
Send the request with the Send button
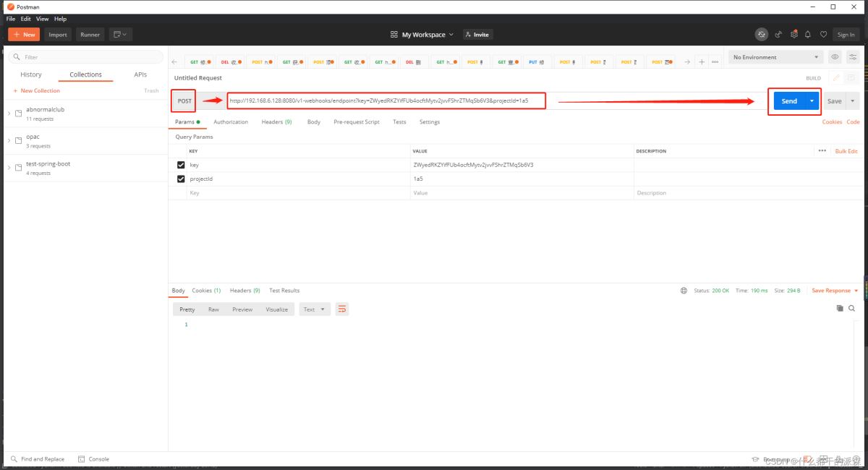tap(789, 101)
